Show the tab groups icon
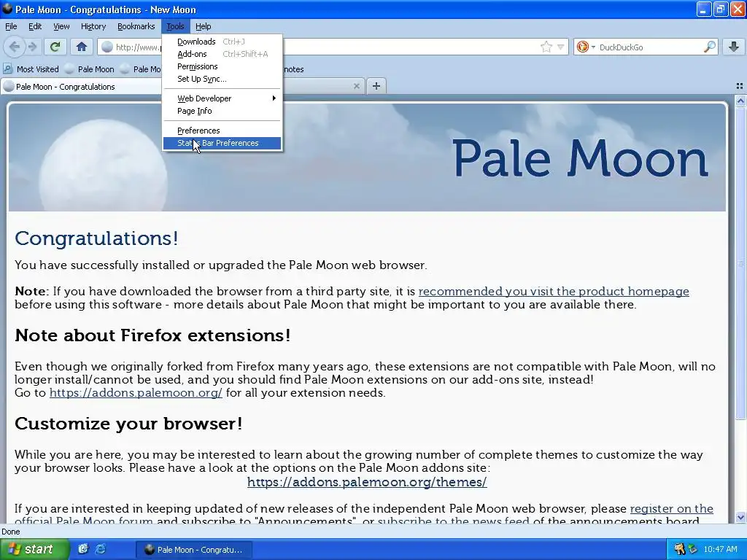This screenshot has width=747, height=560. 740,86
